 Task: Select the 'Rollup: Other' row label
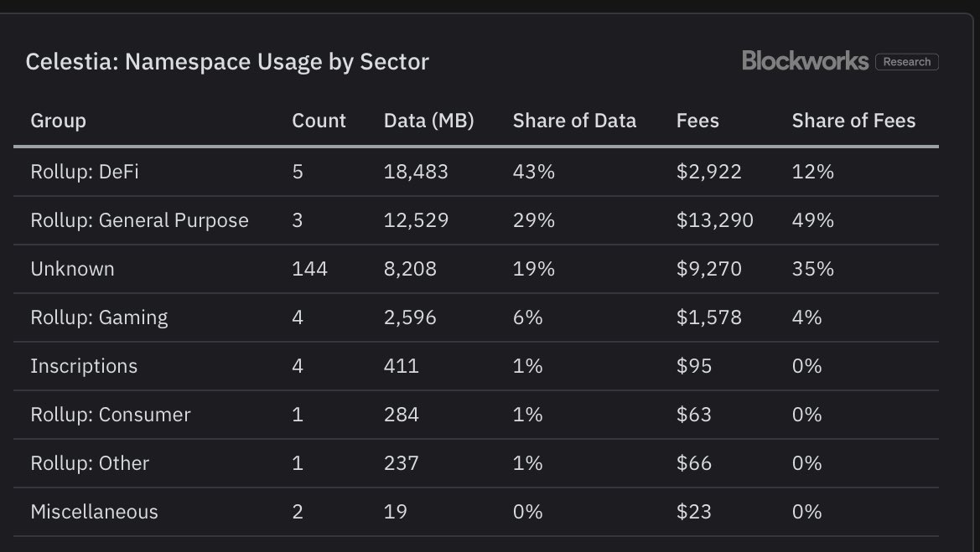point(90,463)
